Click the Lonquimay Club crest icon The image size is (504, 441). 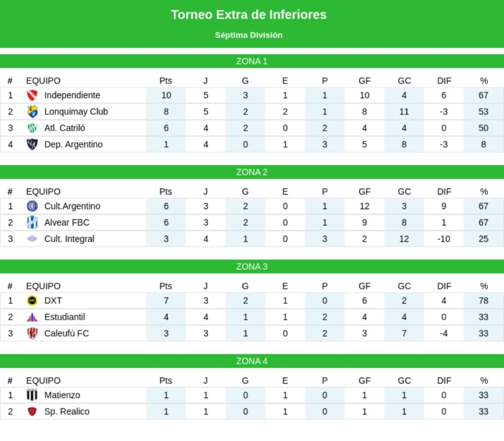tap(32, 112)
